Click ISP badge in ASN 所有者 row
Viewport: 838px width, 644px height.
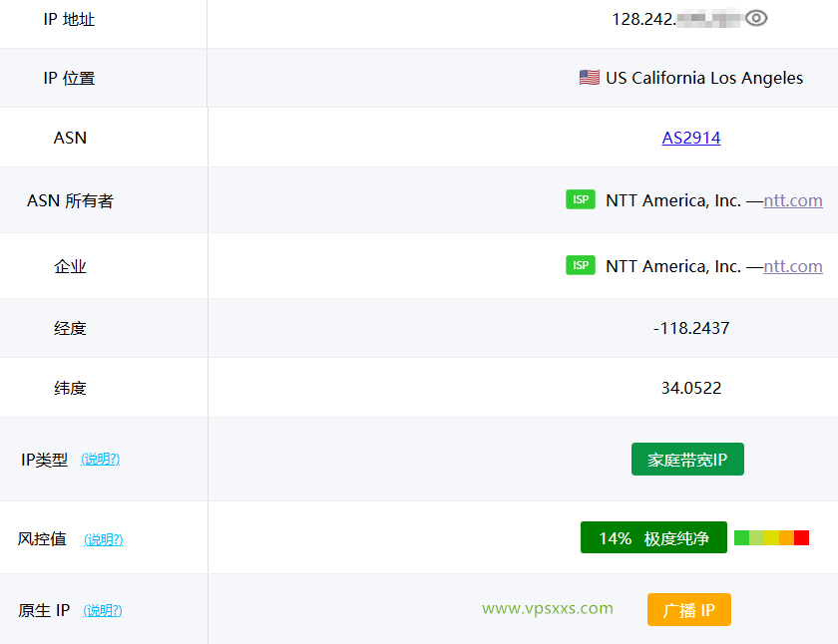(x=581, y=199)
